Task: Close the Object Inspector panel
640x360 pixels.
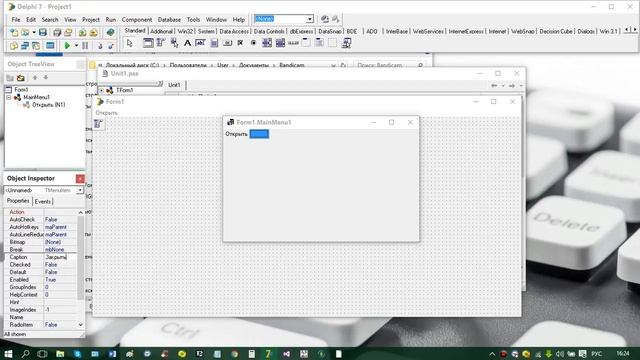Action: point(80,178)
